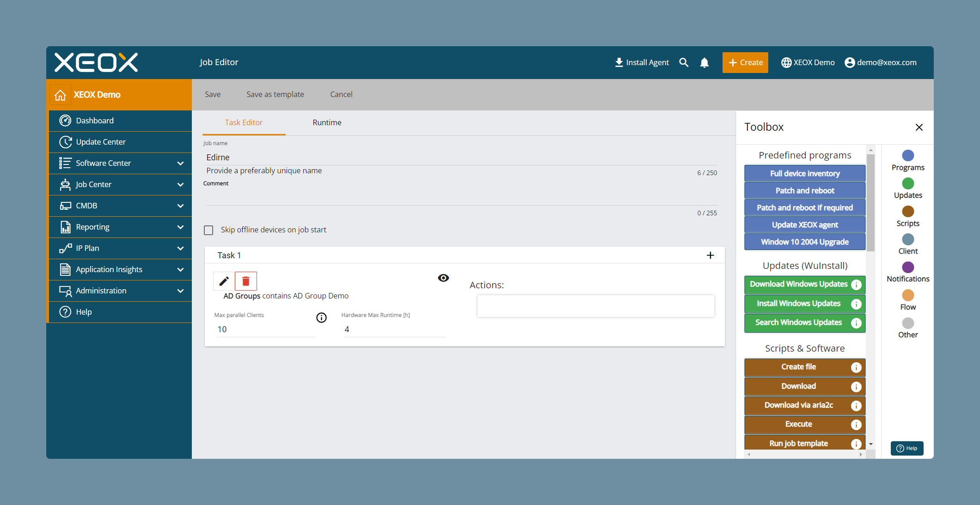Screen dimensions: 980x505
Task: Open the notifications bell icon
Action: [704, 62]
